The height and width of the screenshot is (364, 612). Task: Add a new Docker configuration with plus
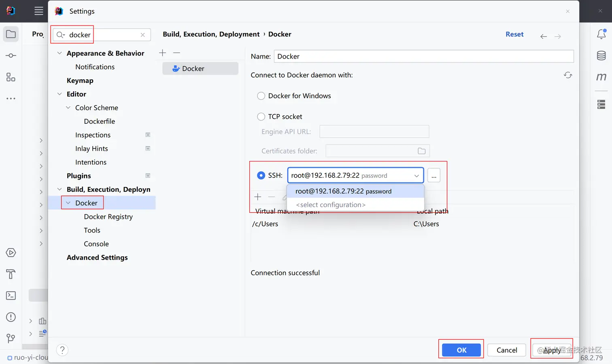[163, 53]
